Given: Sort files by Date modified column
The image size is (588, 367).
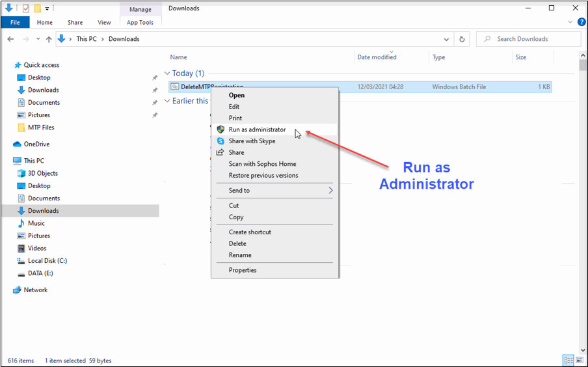Looking at the screenshot, I should (x=377, y=57).
